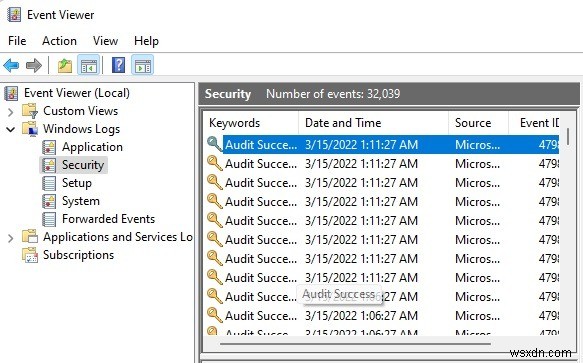Collapse the Windows Logs node

11,129
